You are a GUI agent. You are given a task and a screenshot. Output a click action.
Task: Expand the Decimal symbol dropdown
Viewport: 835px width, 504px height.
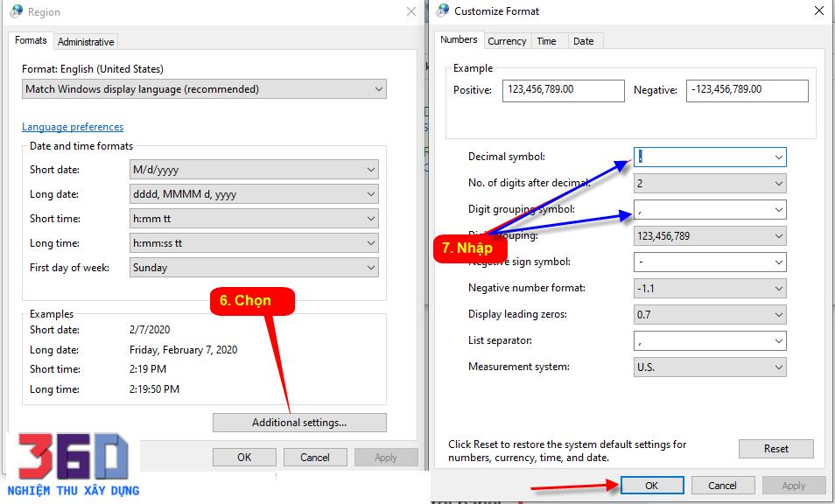(x=778, y=157)
